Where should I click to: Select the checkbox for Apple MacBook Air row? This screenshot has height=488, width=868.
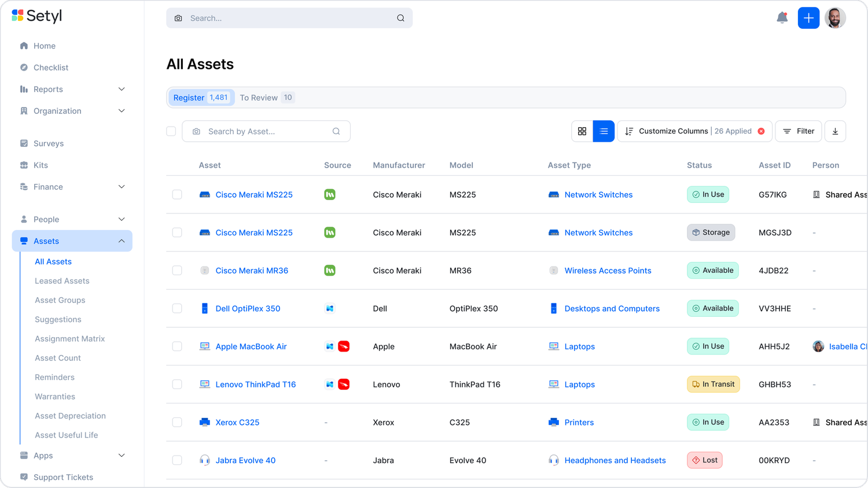[x=177, y=346]
